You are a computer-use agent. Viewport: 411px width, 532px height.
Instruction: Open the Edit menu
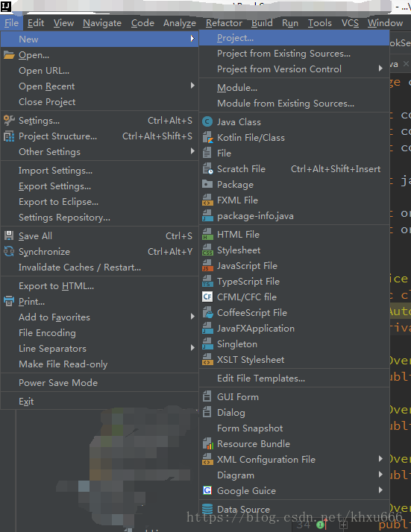(36, 23)
